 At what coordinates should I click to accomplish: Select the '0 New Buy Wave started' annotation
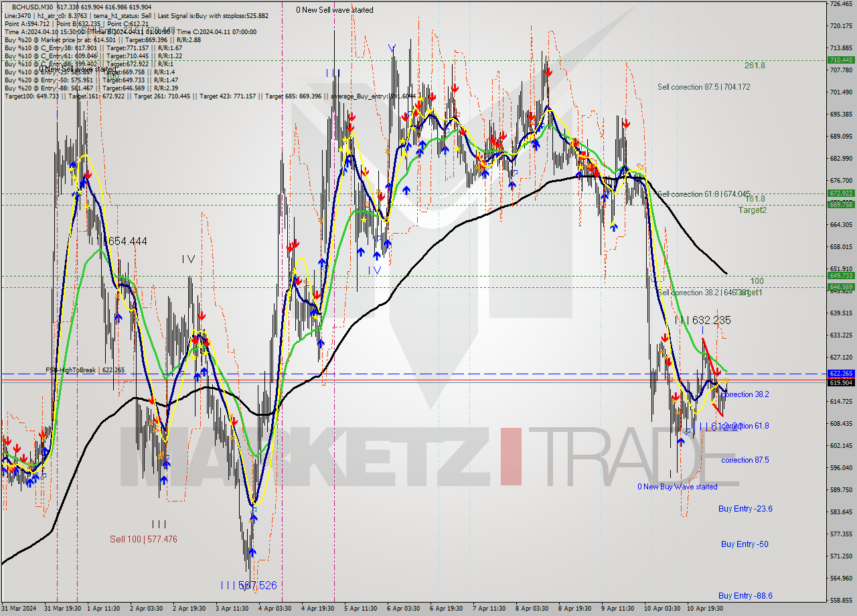tap(678, 487)
